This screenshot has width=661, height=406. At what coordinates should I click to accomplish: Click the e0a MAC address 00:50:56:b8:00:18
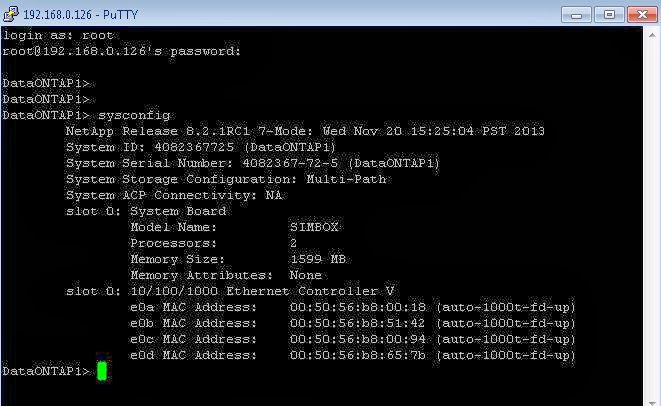click(x=357, y=307)
